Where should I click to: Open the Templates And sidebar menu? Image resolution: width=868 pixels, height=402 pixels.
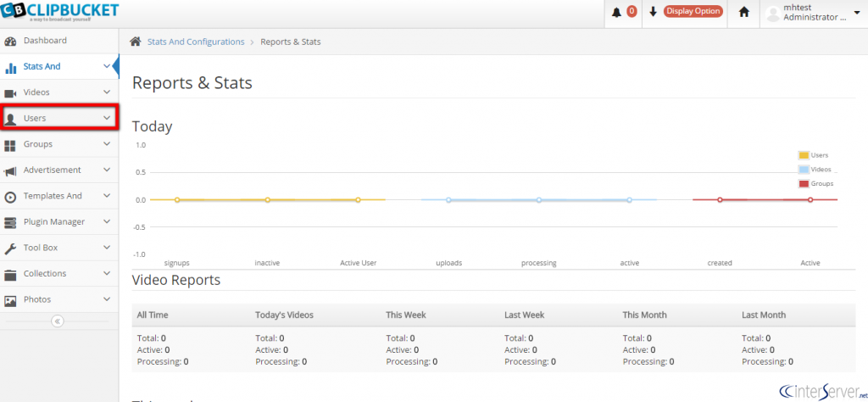coord(59,196)
